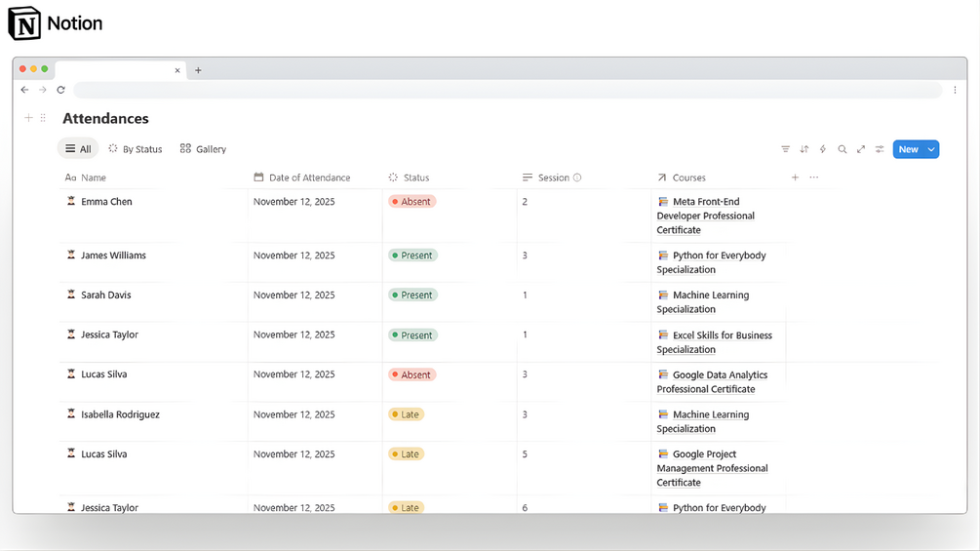The width and height of the screenshot is (980, 551).
Task: Go forward using the browser forward arrow
Action: [x=43, y=90]
